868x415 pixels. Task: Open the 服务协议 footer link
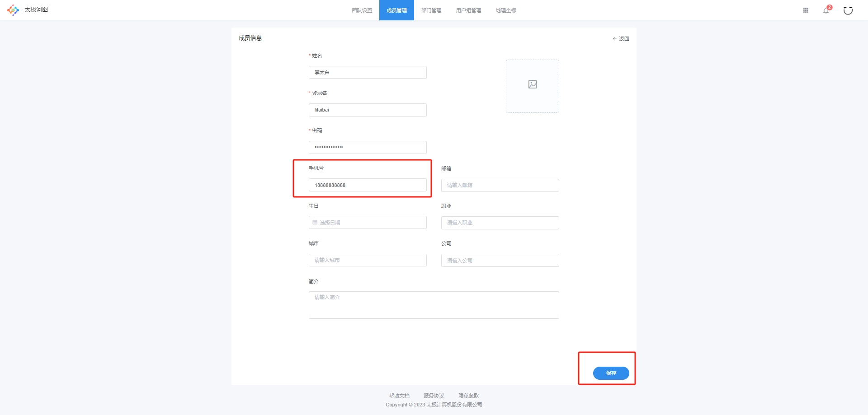[434, 396]
